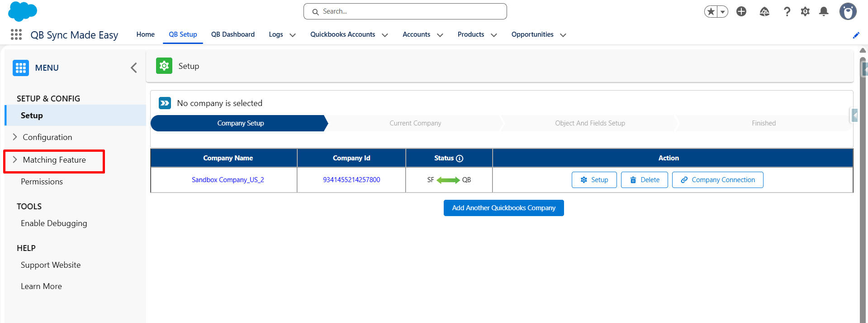This screenshot has height=323, width=868.
Task: Open Learn More in the Help section
Action: click(41, 286)
